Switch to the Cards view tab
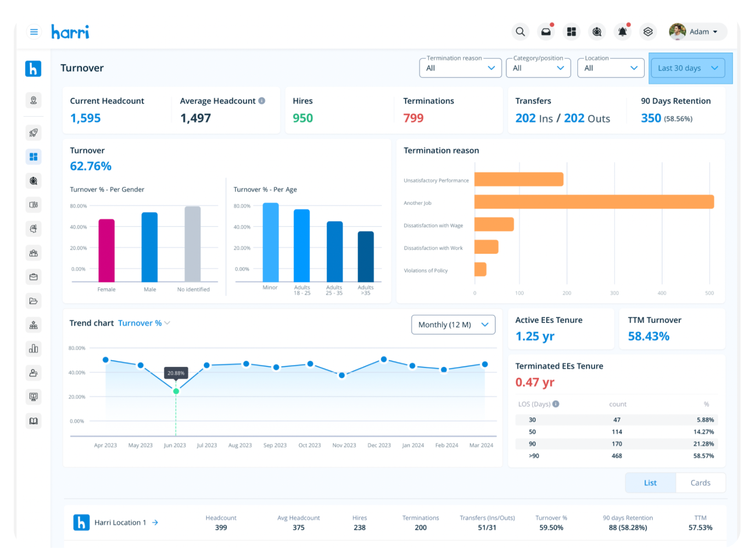This screenshot has height=560, width=753. click(x=700, y=483)
